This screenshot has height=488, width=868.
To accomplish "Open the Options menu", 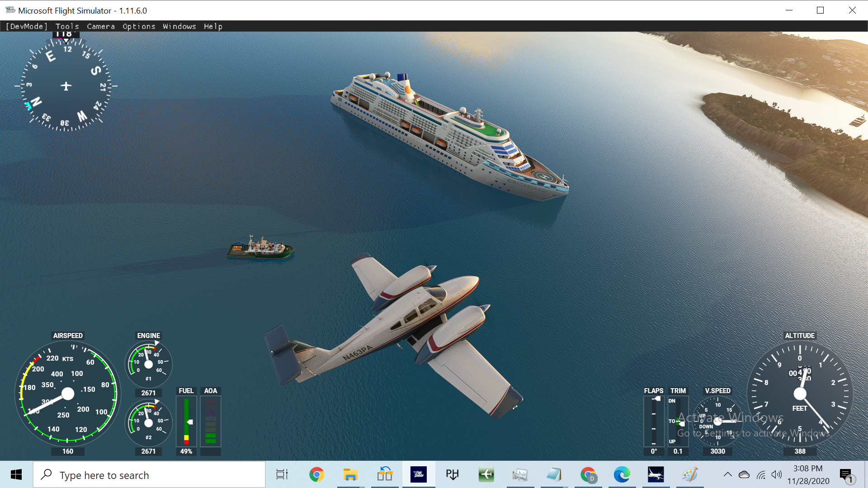I will [139, 26].
